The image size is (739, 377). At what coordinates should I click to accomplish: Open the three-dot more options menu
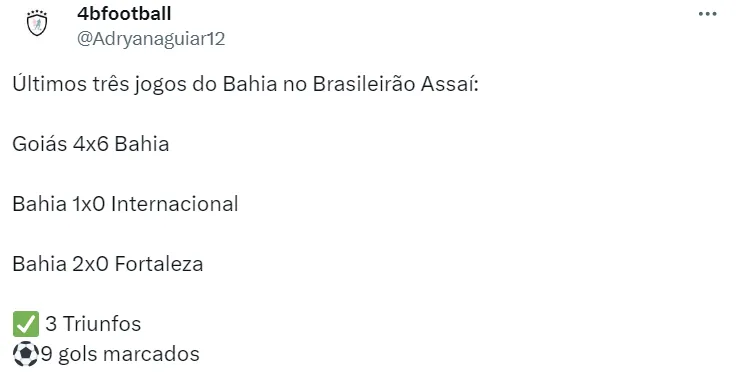click(707, 14)
